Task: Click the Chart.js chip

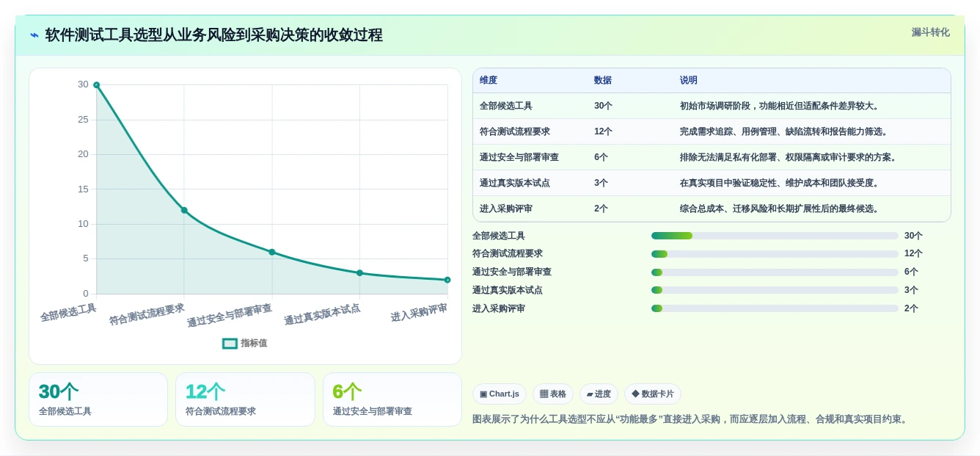Action: [x=500, y=394]
